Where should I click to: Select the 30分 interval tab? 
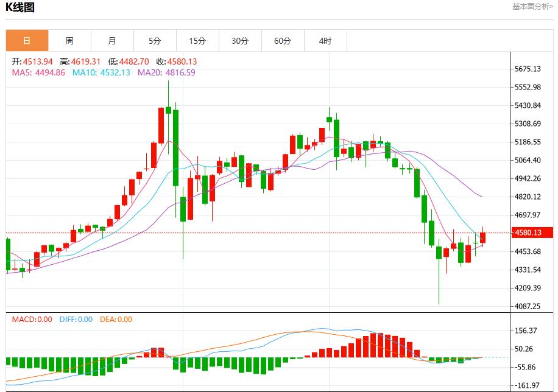(240, 41)
